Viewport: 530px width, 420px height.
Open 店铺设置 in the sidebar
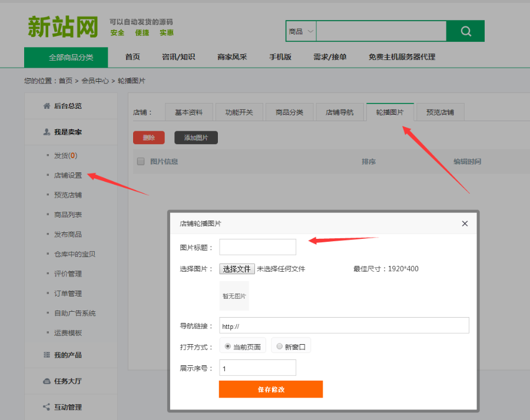point(68,175)
